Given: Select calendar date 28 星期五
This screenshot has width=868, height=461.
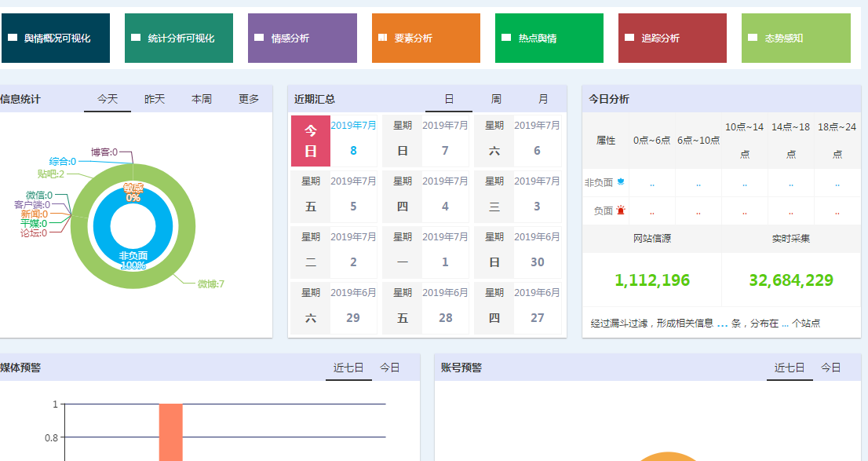Looking at the screenshot, I should tap(425, 308).
